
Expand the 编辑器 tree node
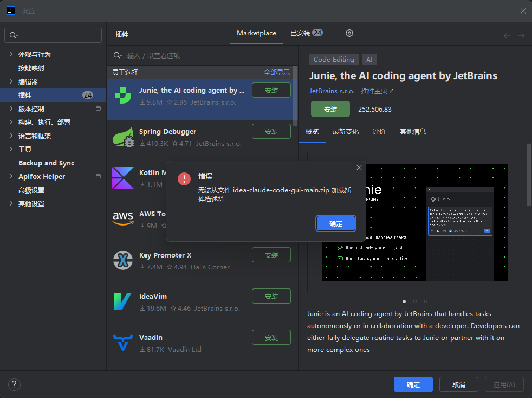point(11,81)
